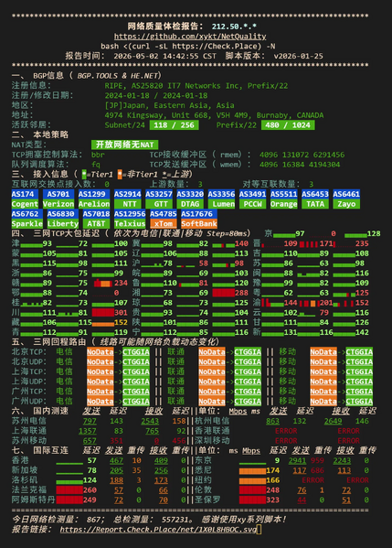Click the Cogent label
The image size is (392, 548).
(x=25, y=204)
